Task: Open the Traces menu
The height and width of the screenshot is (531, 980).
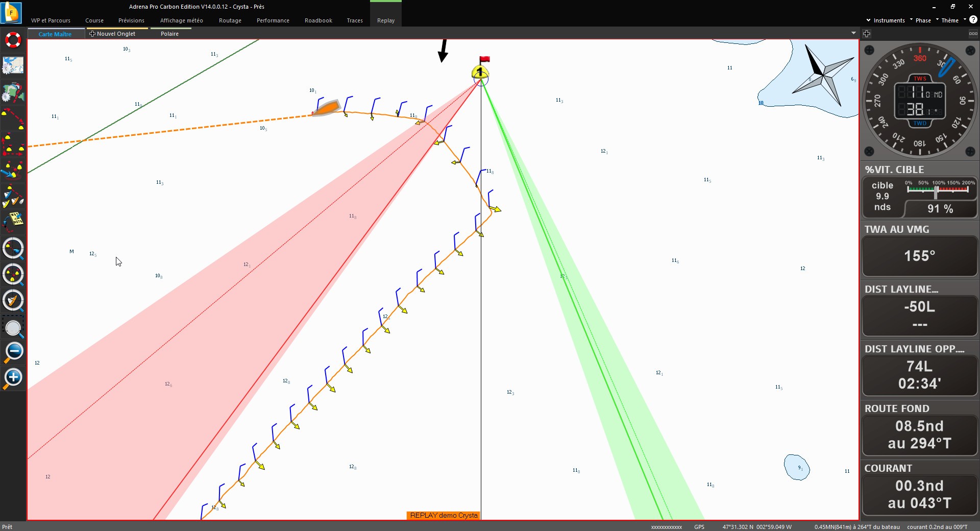Action: pyautogui.click(x=355, y=20)
